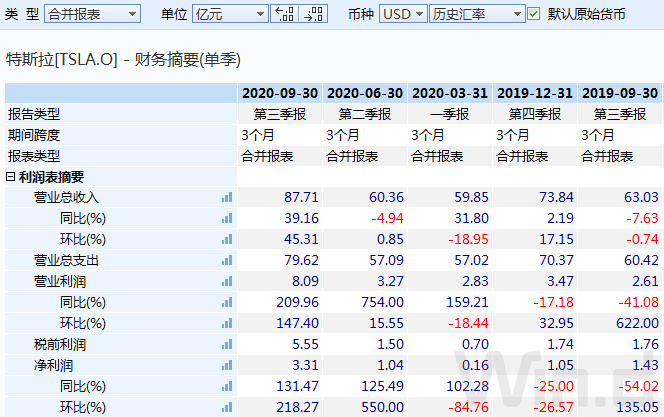
Task: Open the 历史汇率 dropdown
Action: pyautogui.click(x=477, y=14)
